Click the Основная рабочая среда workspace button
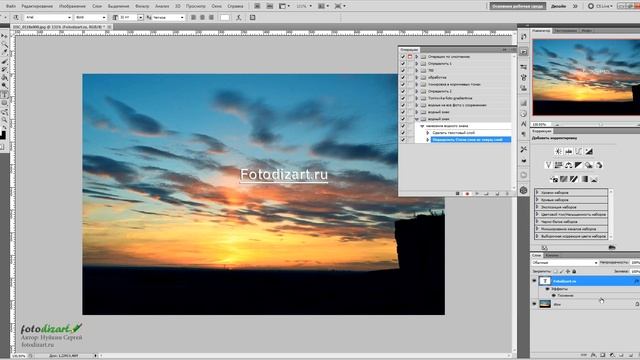Screen dimensions: 640x360 point(517,6)
